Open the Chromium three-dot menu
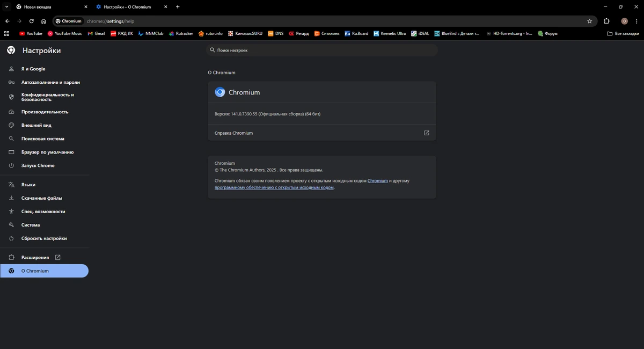The width and height of the screenshot is (644, 349). coord(636,21)
